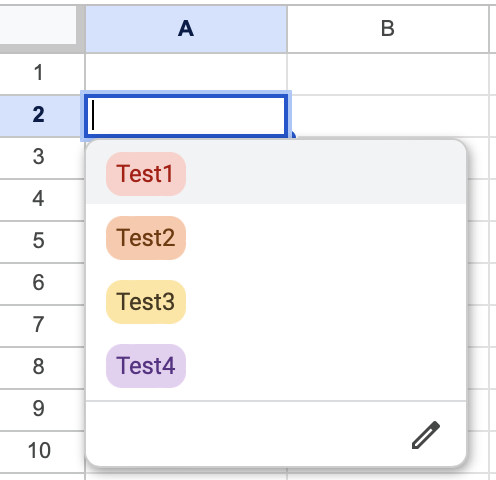Select the Test1 dropdown option
This screenshot has width=496, height=480.
click(x=146, y=174)
